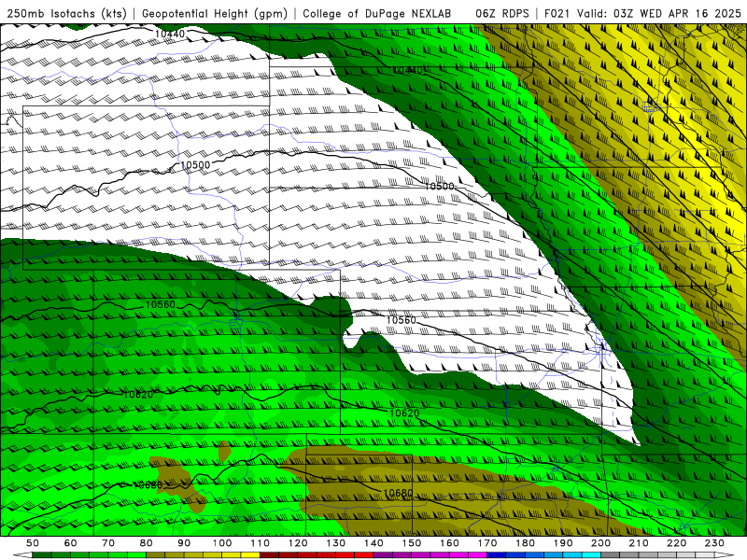747x560 pixels.
Task: Click the 90 tick label on color scale
Action: pyautogui.click(x=184, y=543)
